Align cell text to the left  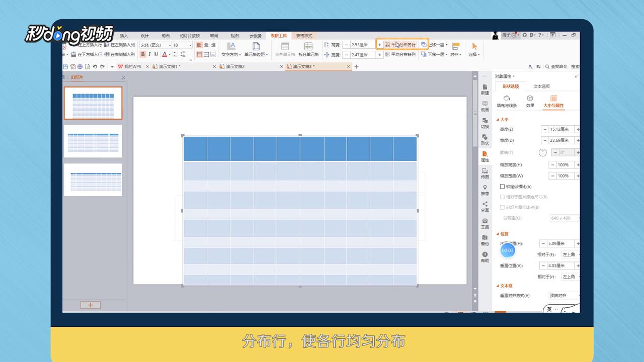[200, 45]
